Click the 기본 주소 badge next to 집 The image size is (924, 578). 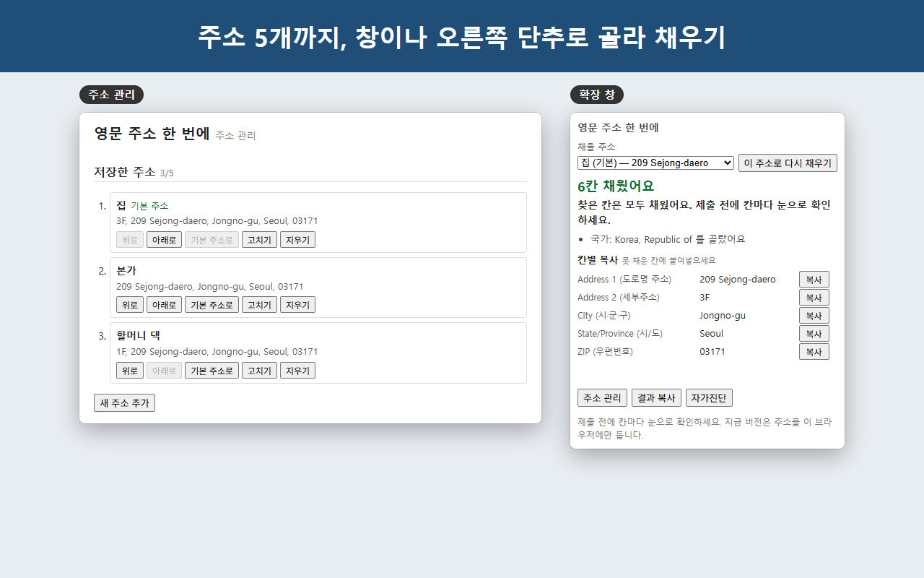(149, 206)
